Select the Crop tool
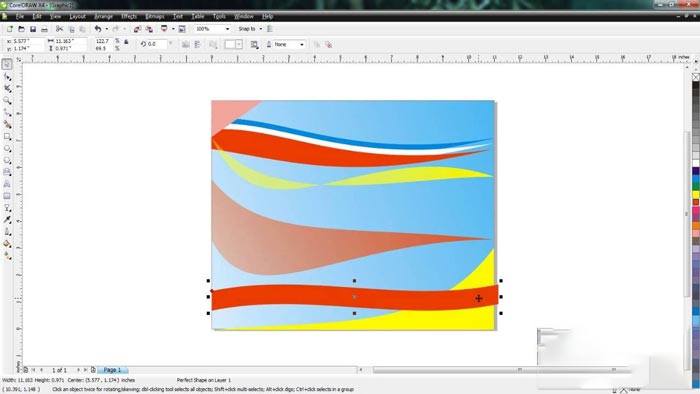The height and width of the screenshot is (394, 700). (7, 88)
